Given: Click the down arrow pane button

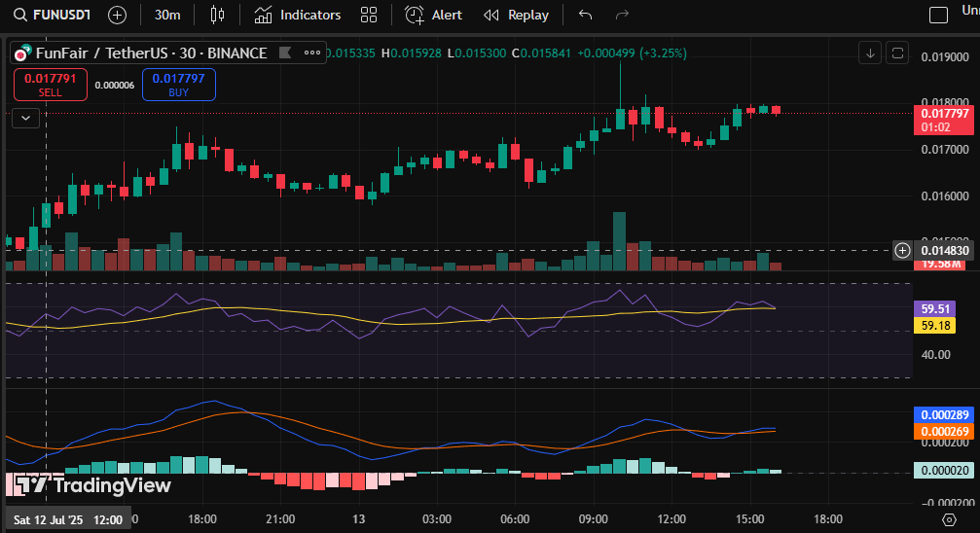Looking at the screenshot, I should tap(870, 53).
